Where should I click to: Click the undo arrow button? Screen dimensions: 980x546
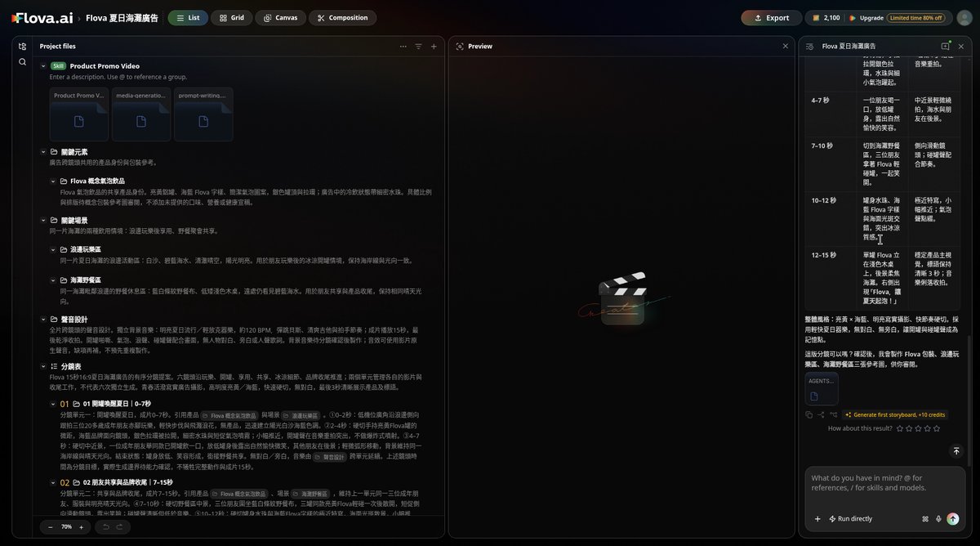point(105,527)
